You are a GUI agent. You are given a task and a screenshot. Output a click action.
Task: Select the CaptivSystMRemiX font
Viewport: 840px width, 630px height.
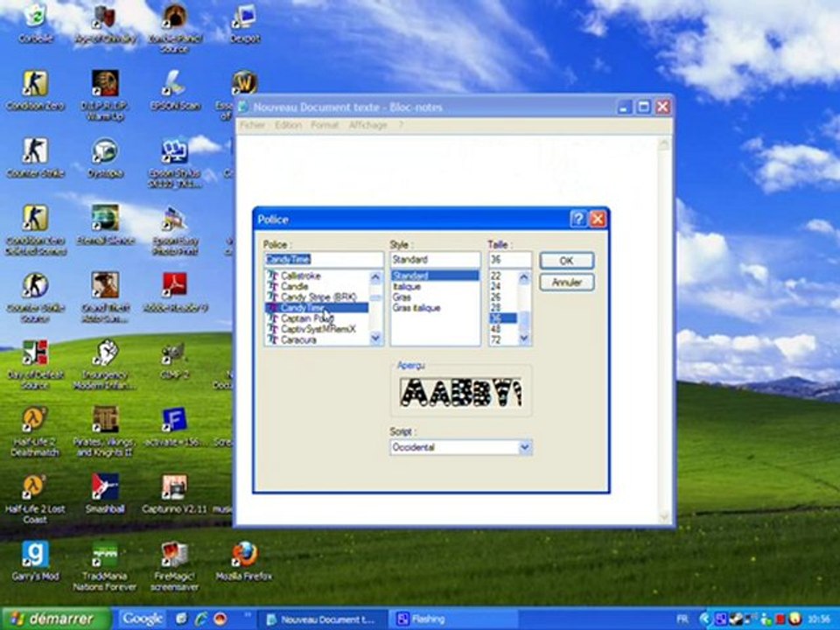[x=318, y=329]
